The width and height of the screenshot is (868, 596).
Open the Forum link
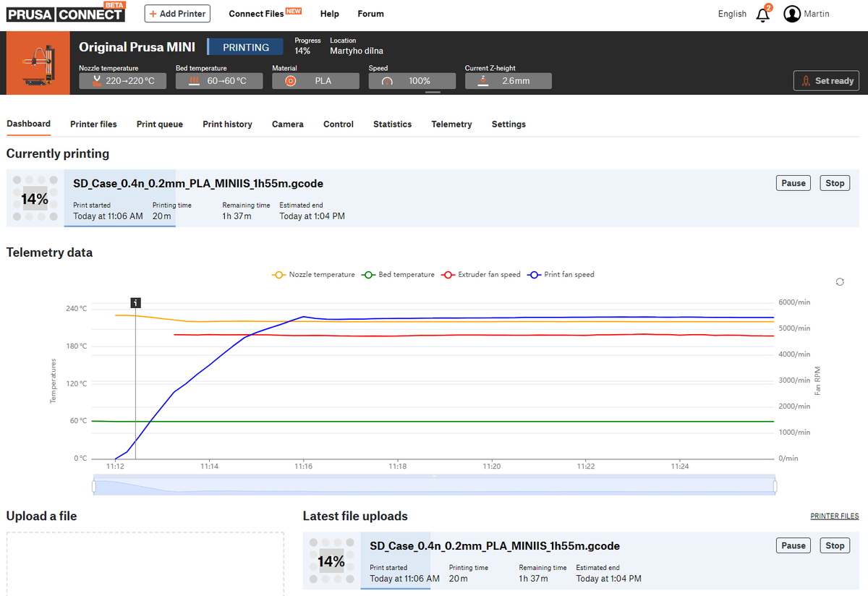pos(370,14)
